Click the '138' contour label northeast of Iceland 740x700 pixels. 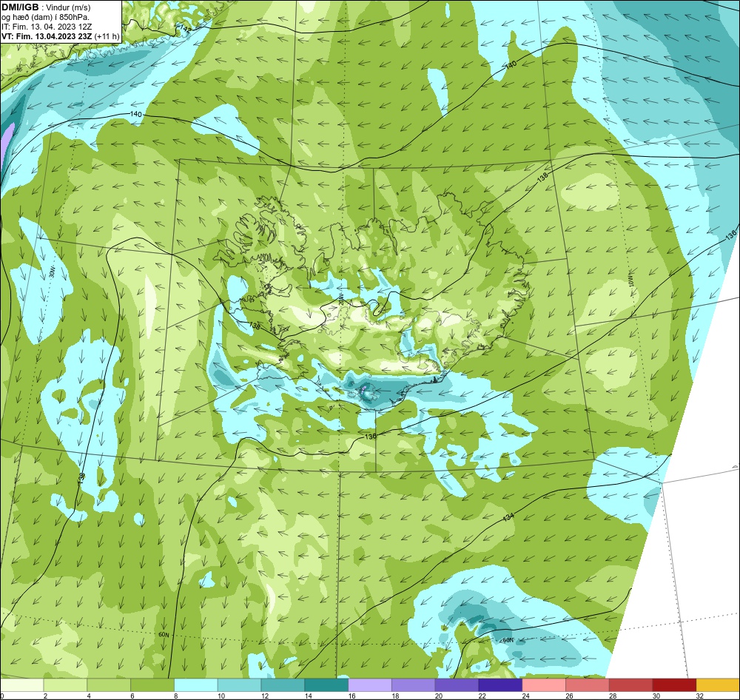click(x=542, y=177)
